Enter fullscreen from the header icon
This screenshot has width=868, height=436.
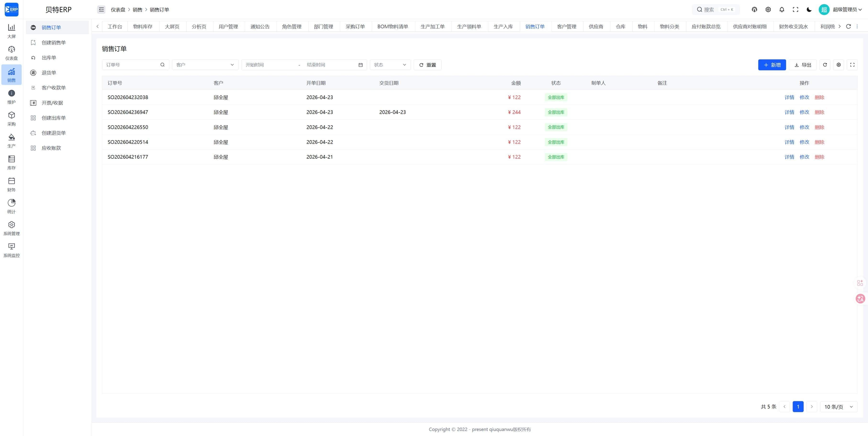click(795, 9)
